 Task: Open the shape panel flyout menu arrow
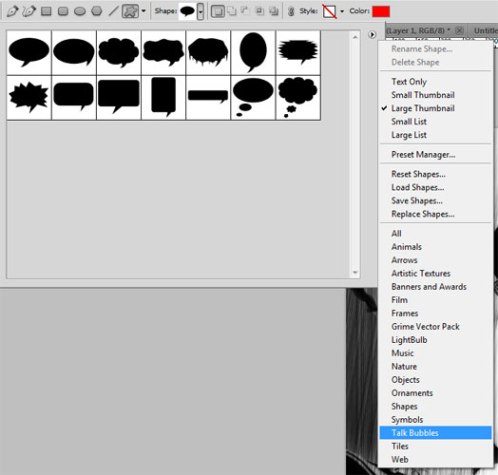(372, 34)
